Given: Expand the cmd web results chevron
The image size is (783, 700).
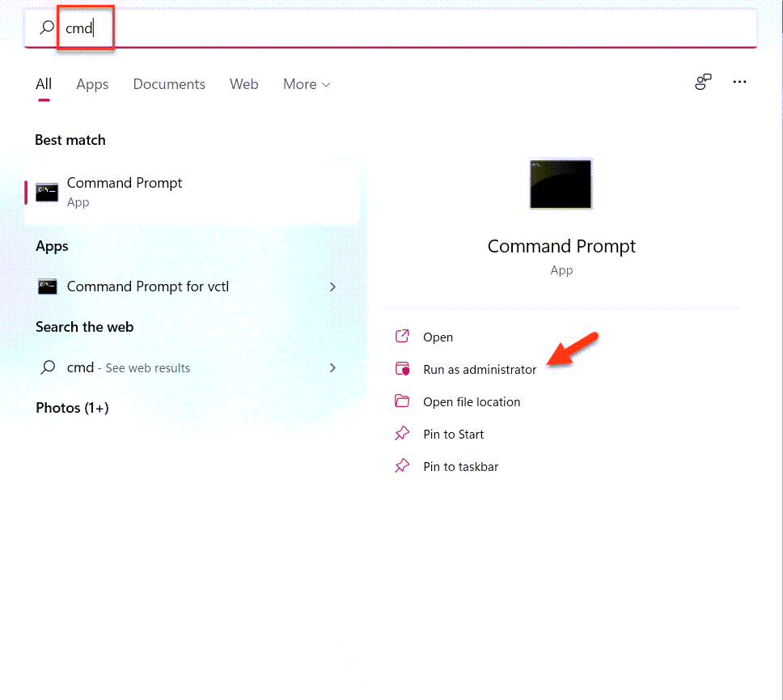Looking at the screenshot, I should coord(333,367).
